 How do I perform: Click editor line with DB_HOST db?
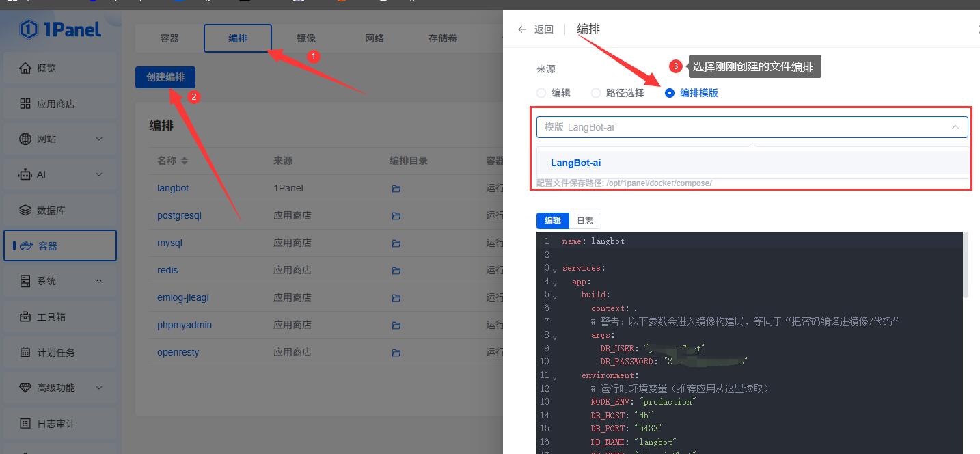point(623,415)
